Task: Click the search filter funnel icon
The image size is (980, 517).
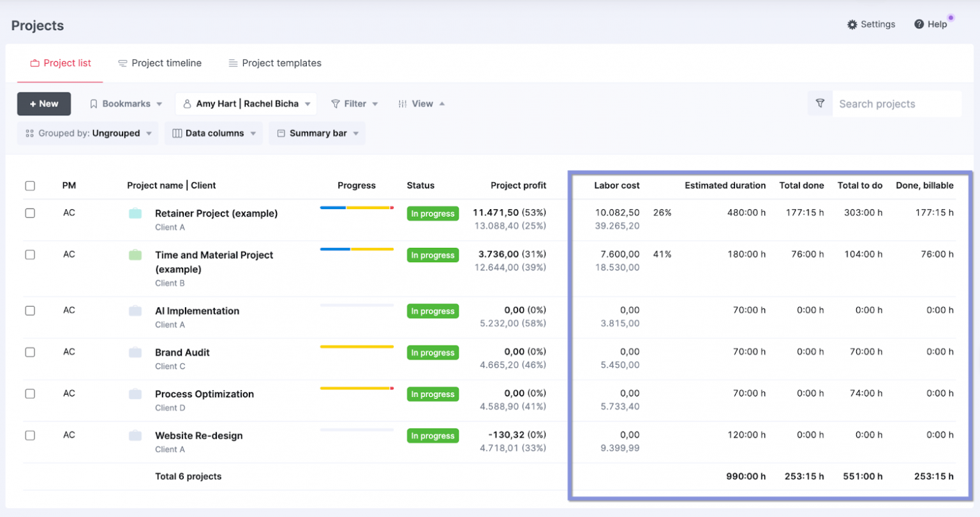Action: [x=820, y=103]
